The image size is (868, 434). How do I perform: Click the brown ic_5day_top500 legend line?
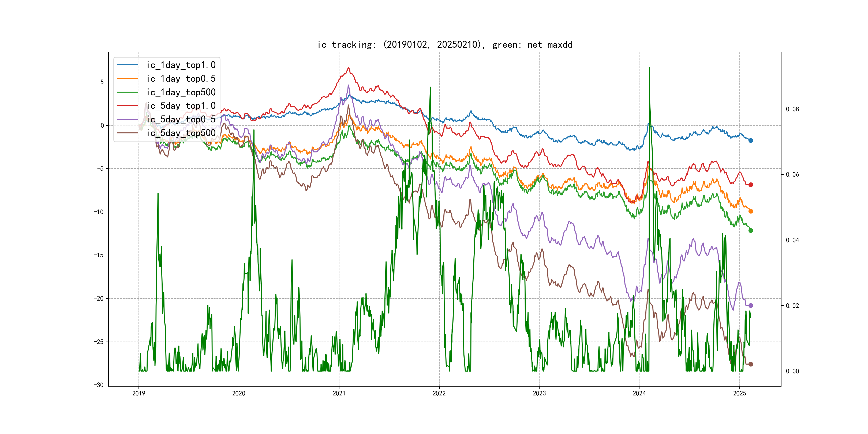tap(128, 133)
